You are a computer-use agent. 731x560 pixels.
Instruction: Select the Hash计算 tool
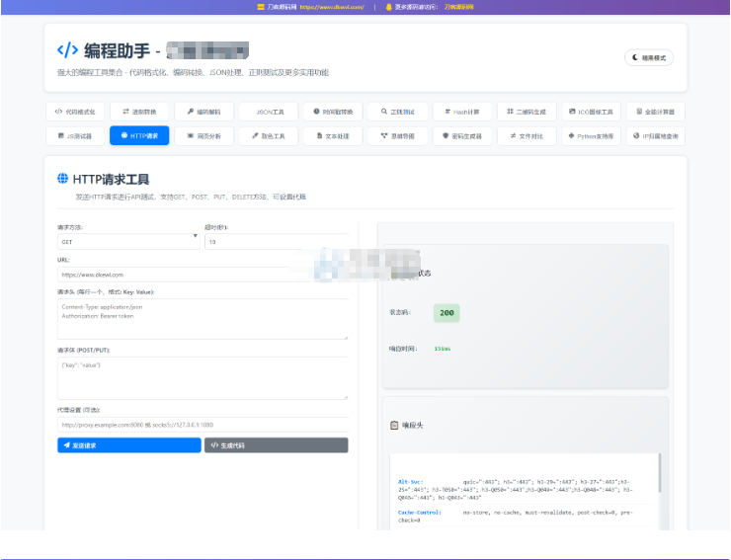click(x=462, y=112)
